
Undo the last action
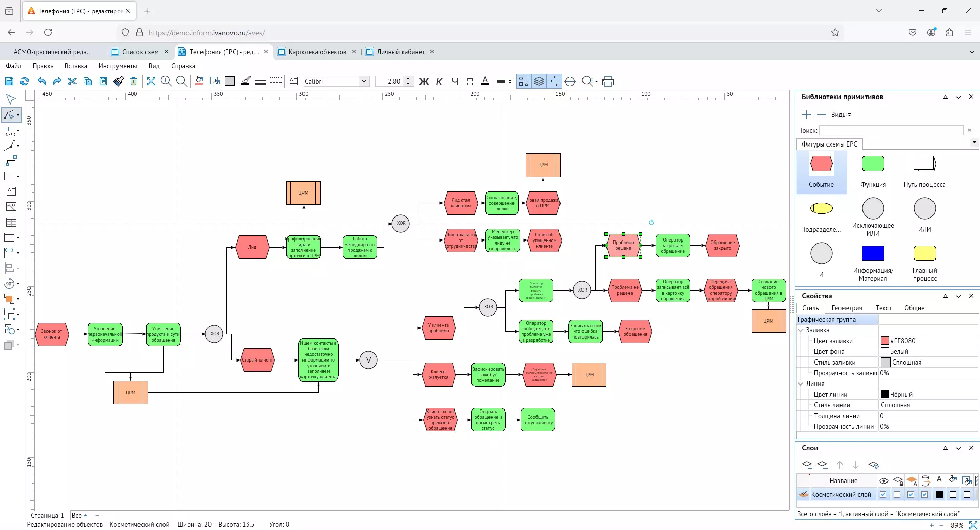(42, 81)
